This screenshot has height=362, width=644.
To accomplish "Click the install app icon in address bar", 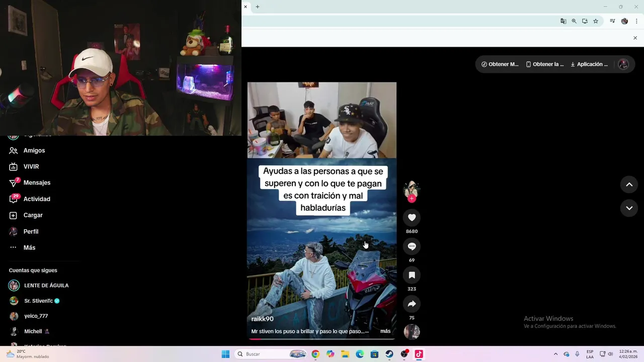I will tap(585, 21).
